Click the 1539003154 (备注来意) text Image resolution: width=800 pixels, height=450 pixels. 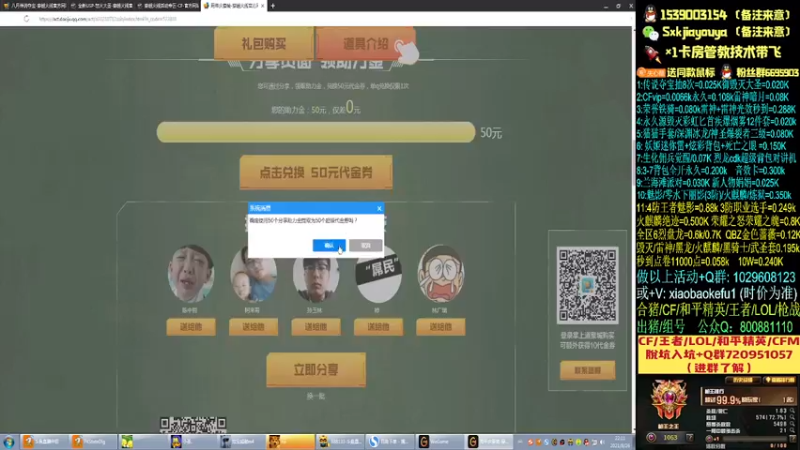tap(726, 14)
